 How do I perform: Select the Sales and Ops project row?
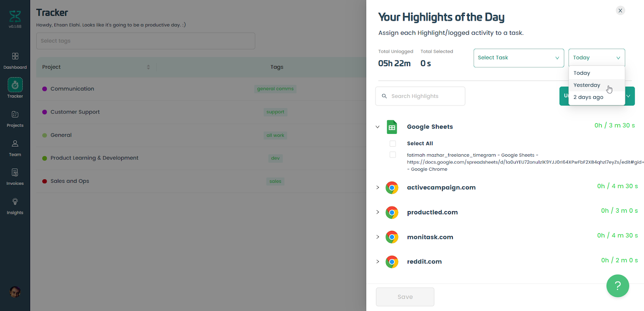pyautogui.click(x=201, y=181)
